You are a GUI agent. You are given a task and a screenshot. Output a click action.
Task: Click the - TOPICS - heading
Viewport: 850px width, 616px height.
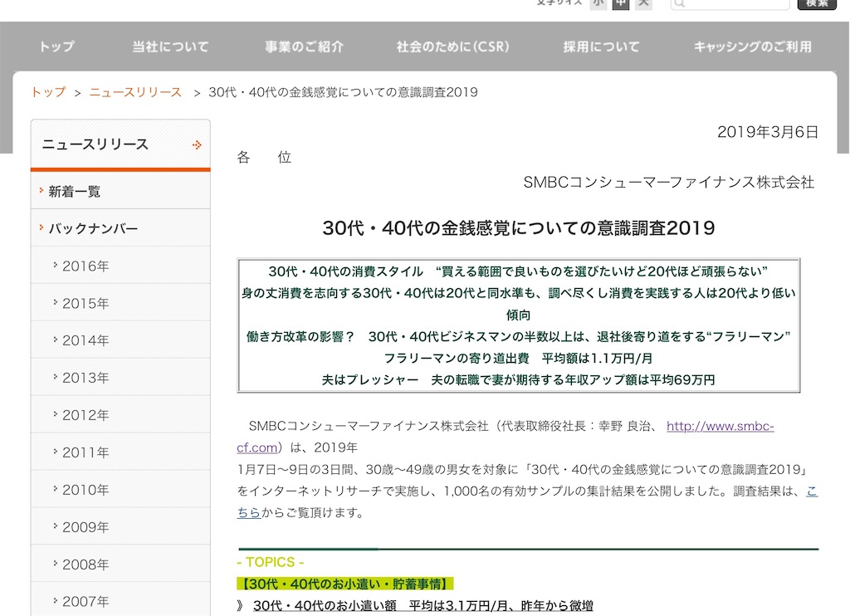point(271,562)
